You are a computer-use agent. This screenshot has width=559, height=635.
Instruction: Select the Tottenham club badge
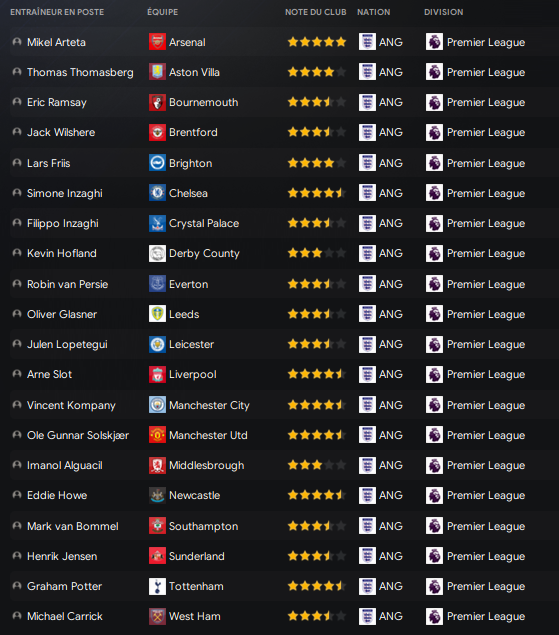pyautogui.click(x=157, y=586)
